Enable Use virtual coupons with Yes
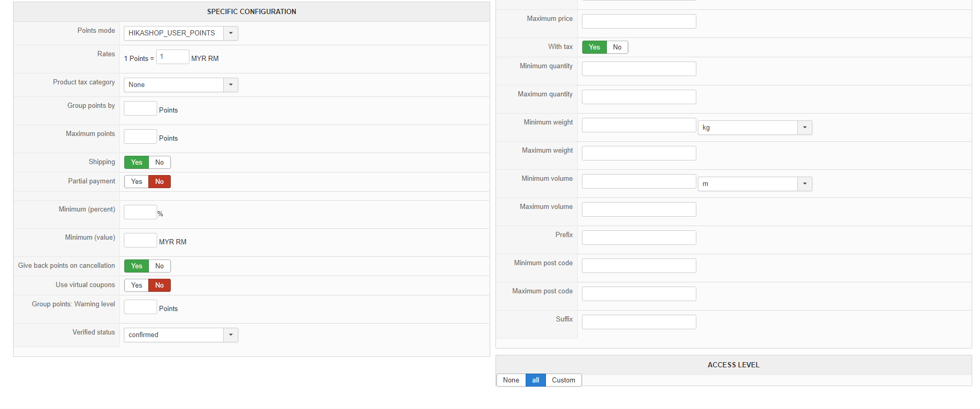Image resolution: width=980 pixels, height=409 pixels. (136, 286)
